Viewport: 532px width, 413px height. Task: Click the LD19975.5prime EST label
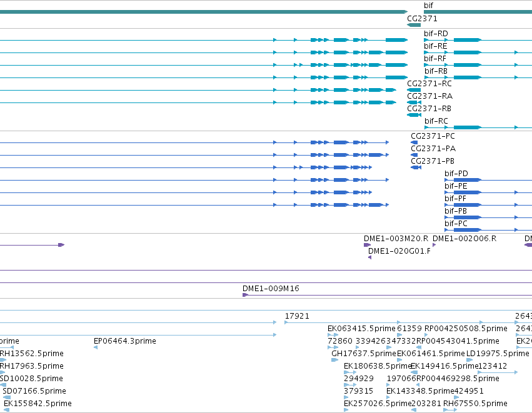pyautogui.click(x=498, y=354)
